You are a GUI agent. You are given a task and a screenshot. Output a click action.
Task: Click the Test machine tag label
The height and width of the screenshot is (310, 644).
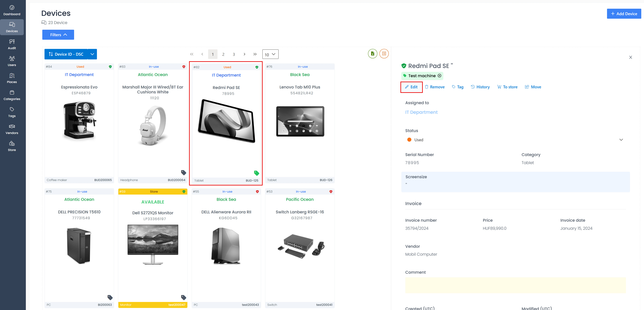coord(422,76)
